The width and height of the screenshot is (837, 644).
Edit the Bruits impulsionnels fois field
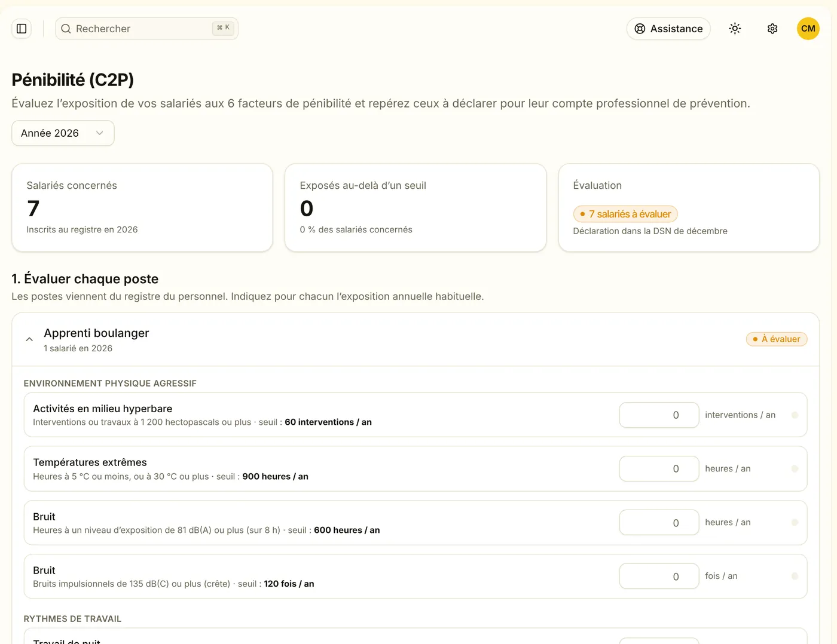[659, 576]
